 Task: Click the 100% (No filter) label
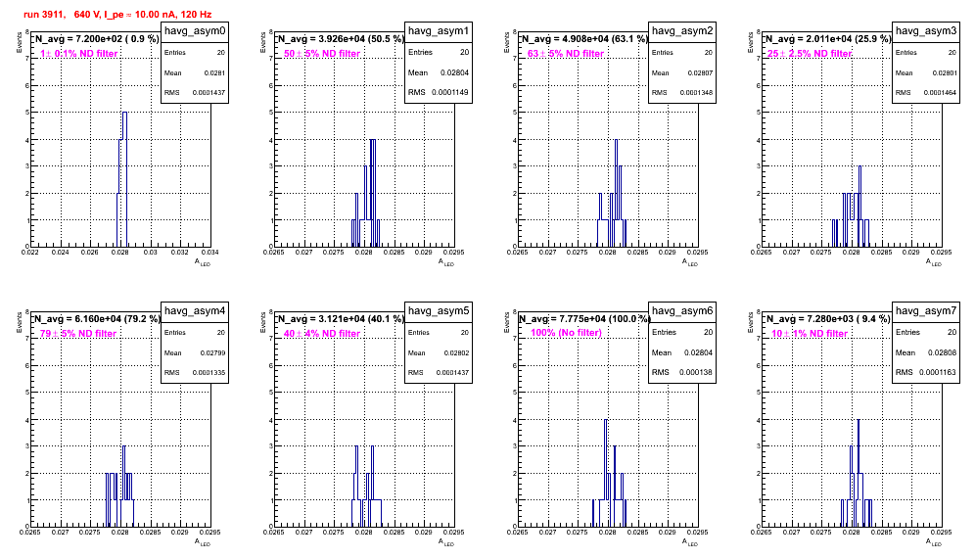567,333
